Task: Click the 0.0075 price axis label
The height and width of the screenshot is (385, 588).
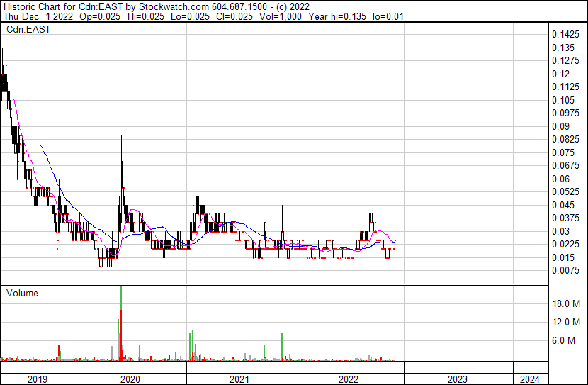Action: coord(565,271)
